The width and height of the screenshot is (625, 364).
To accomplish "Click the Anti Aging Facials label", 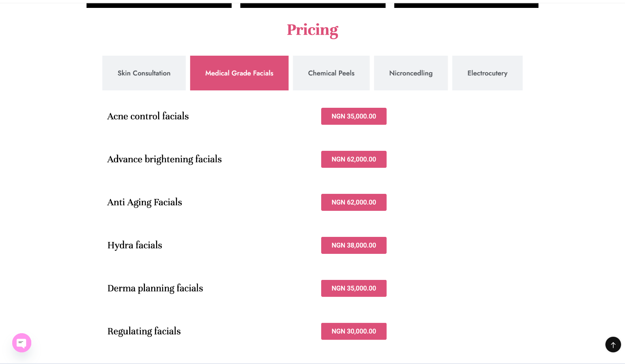I will pyautogui.click(x=145, y=203).
